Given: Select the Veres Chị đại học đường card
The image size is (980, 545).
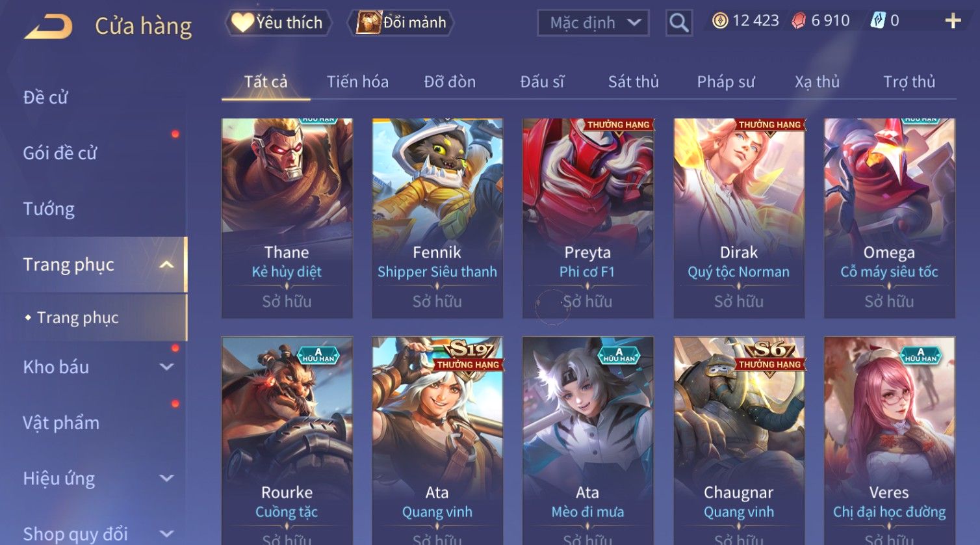Looking at the screenshot, I should 889,440.
